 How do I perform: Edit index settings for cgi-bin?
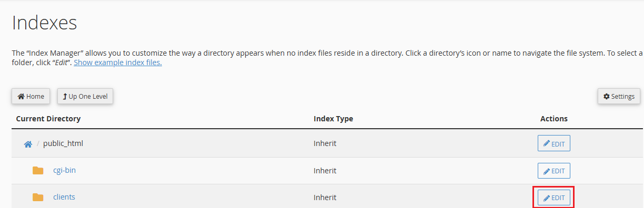[x=554, y=171]
